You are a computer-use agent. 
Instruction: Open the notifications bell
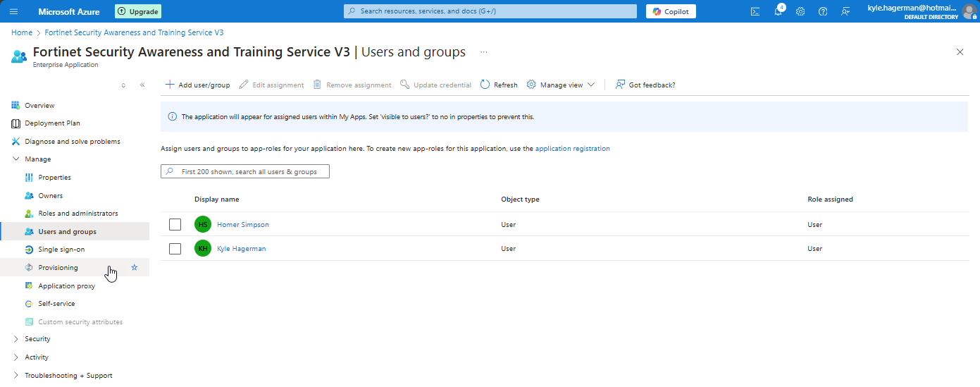pos(779,11)
